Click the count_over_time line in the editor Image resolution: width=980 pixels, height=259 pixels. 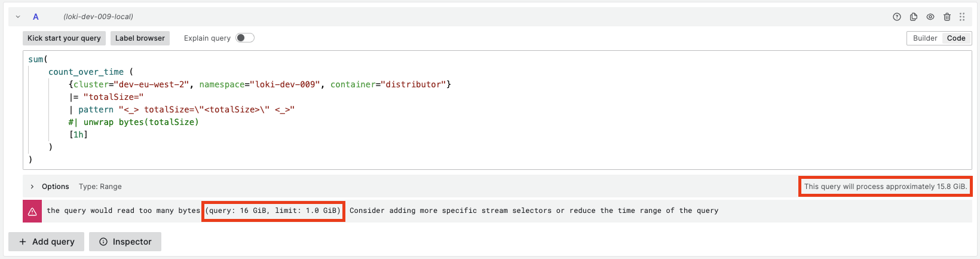[x=91, y=72]
